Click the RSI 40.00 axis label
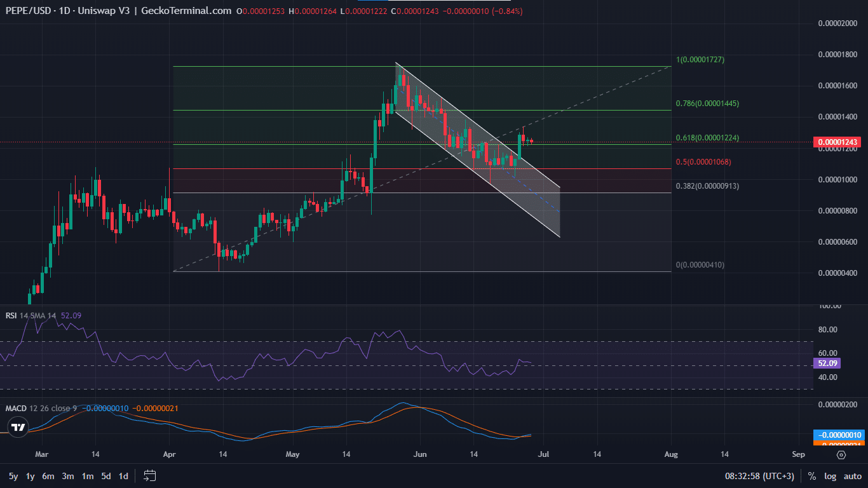Screen dimensions: 868x488 pyautogui.click(x=827, y=377)
